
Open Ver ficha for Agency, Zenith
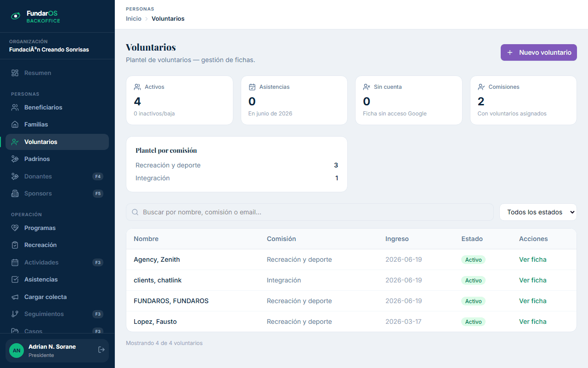pos(533,259)
